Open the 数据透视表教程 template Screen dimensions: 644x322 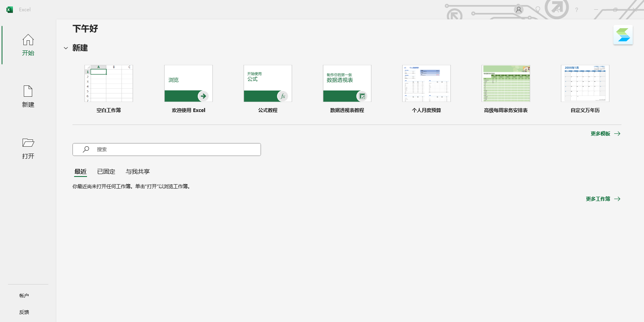point(347,84)
